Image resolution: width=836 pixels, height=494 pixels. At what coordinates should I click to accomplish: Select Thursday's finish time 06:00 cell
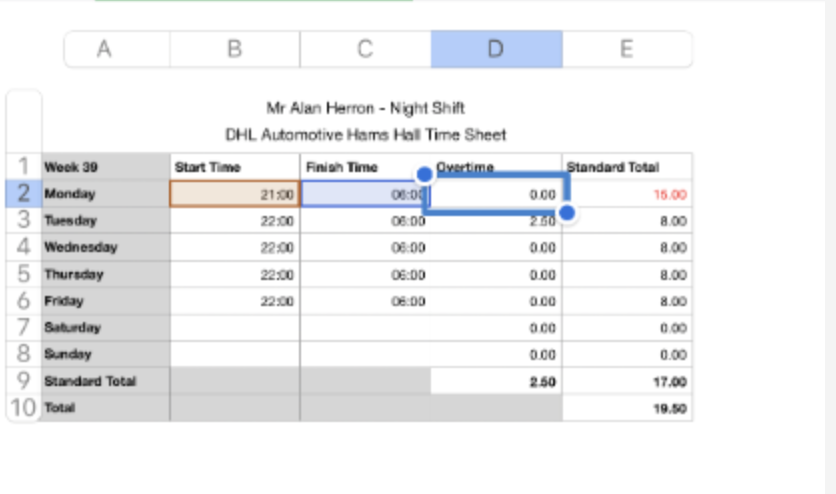[x=365, y=274]
